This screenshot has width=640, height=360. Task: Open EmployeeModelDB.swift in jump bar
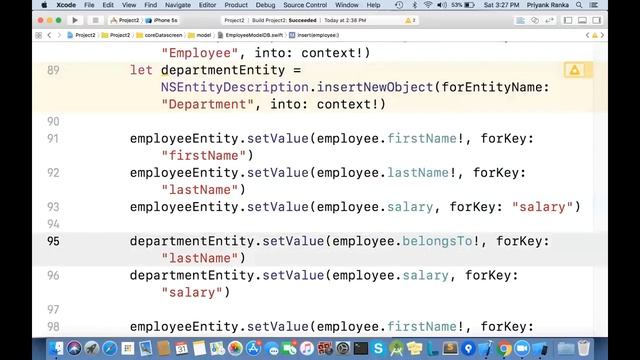[250, 35]
